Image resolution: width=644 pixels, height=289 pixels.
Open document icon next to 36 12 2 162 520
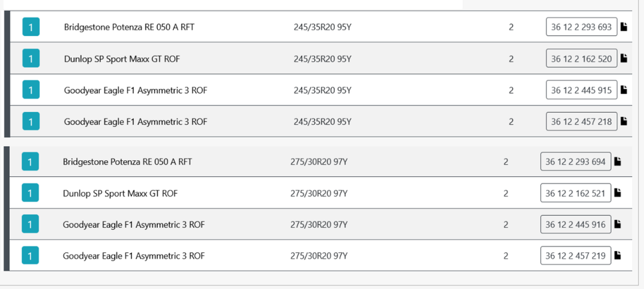(x=623, y=59)
